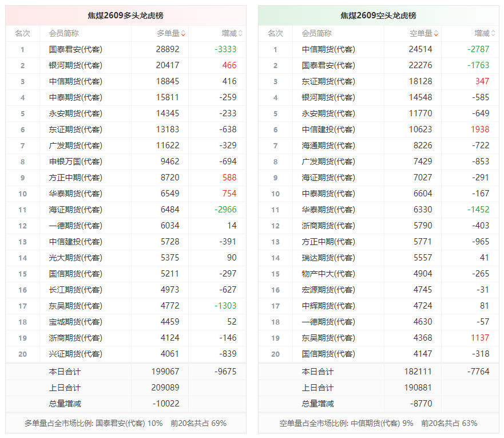Screen dimensions: 504x438
Task: Open 海证期货(代客) in long ranking row 11
Action: pos(76,210)
